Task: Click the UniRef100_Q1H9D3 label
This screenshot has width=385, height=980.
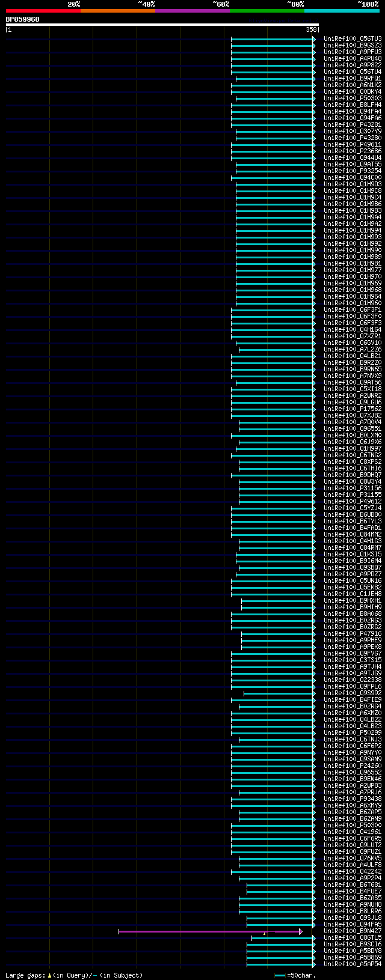Action: (353, 184)
